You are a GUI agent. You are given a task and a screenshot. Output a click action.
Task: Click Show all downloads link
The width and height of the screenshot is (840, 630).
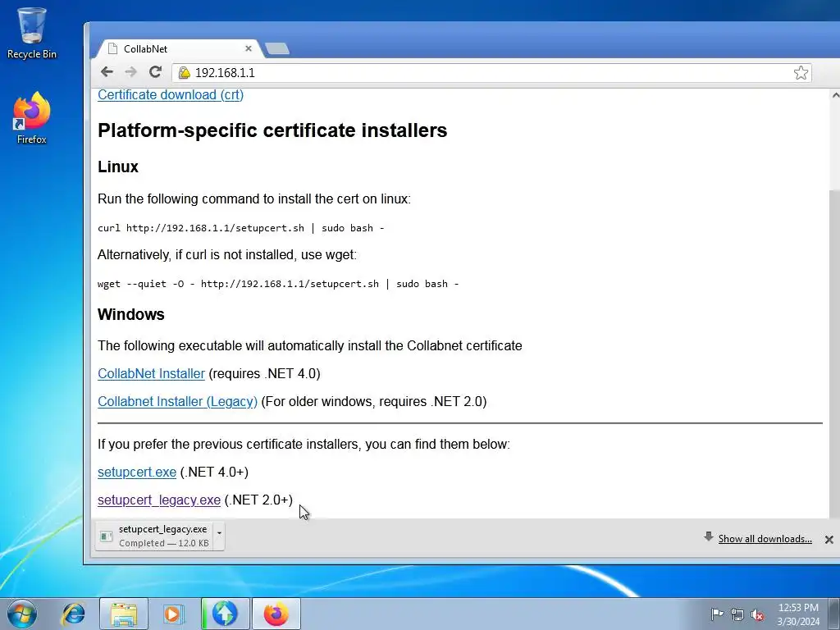click(765, 539)
